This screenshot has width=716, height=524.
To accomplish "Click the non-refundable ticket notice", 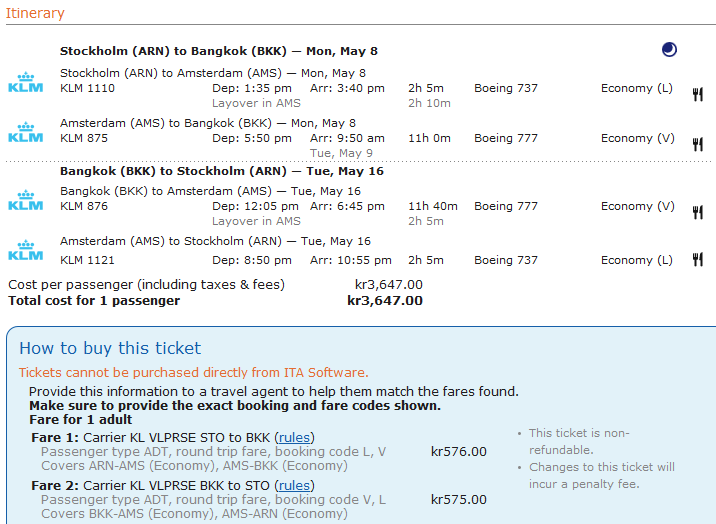I will 578,441.
